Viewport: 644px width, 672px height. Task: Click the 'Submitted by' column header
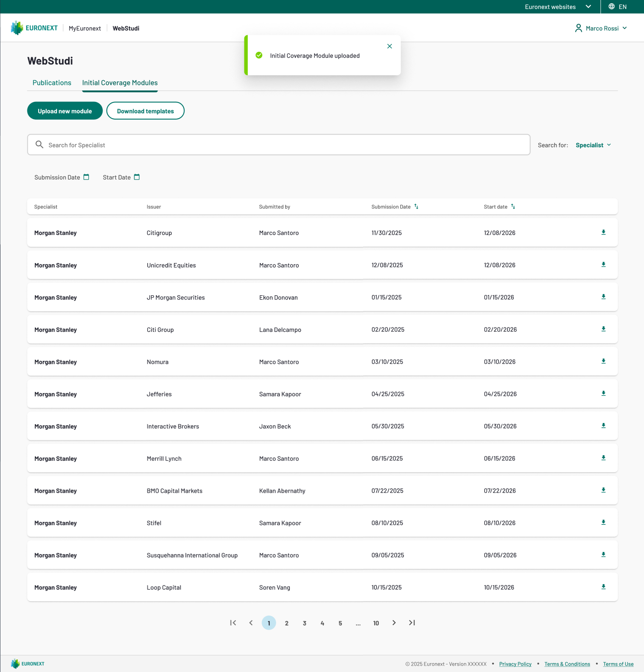point(274,207)
